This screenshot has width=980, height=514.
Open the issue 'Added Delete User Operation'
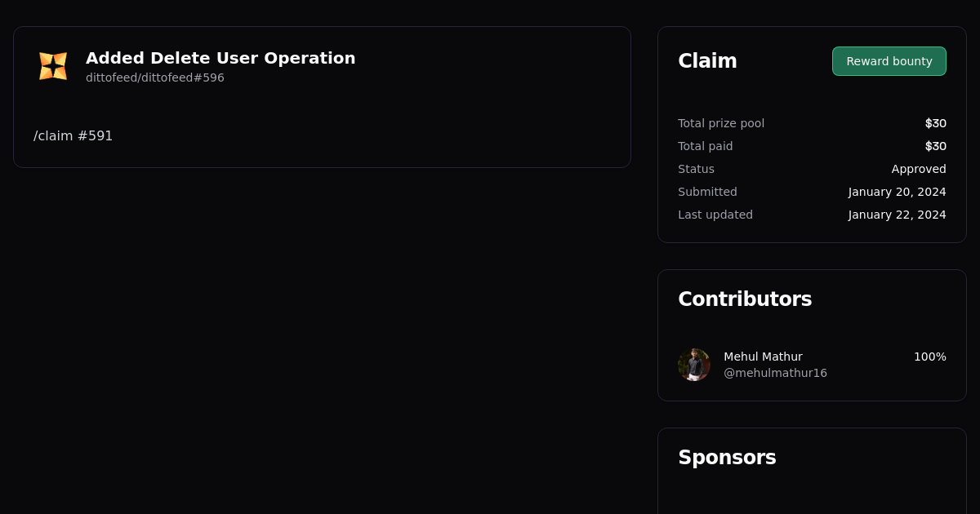pos(220,58)
